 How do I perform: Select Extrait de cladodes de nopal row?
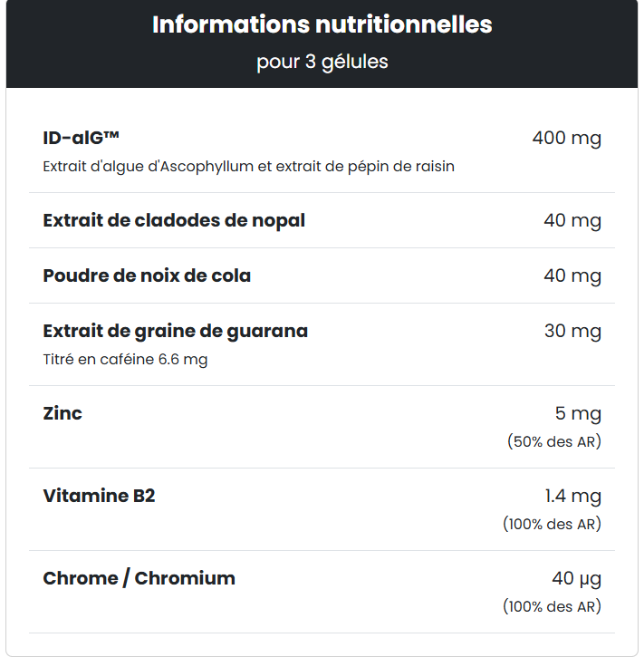click(x=322, y=220)
